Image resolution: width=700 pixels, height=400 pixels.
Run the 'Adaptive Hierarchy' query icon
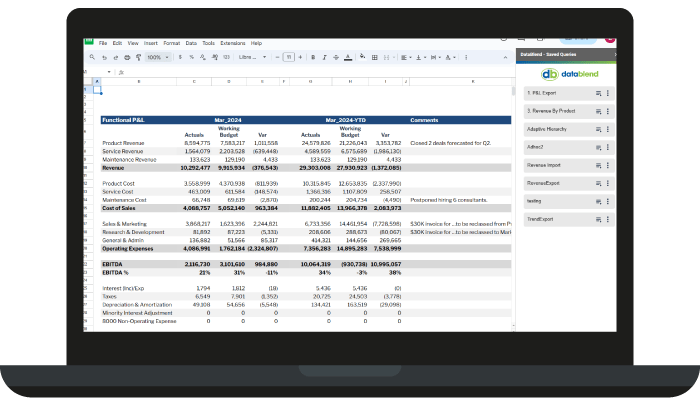598,129
